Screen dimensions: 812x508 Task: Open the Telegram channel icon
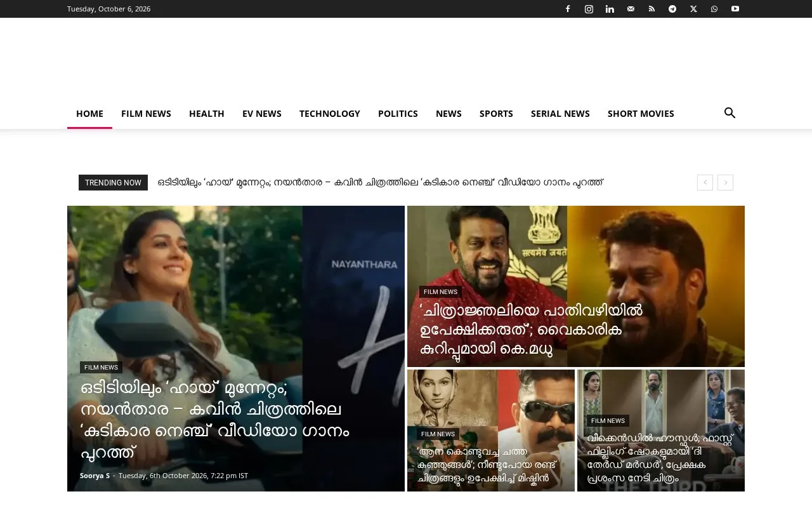point(672,9)
